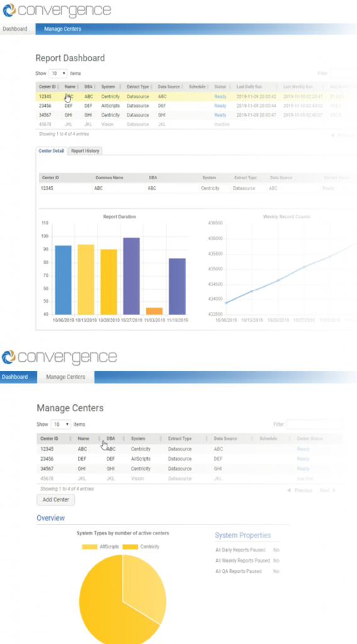Click the 11/10/2019 bar in Report Duration

click(177, 286)
